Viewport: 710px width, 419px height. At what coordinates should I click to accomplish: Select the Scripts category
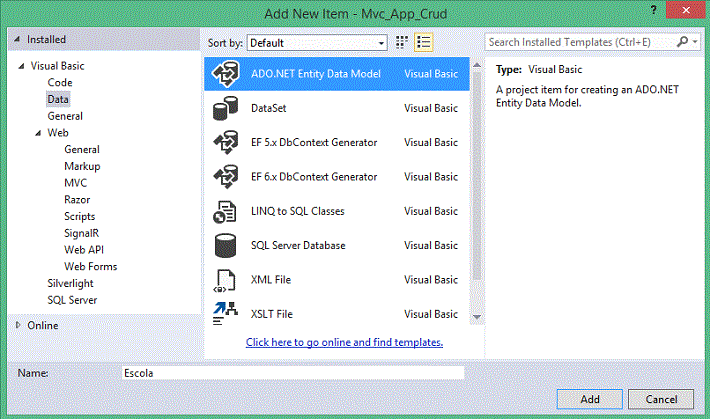coord(80,217)
